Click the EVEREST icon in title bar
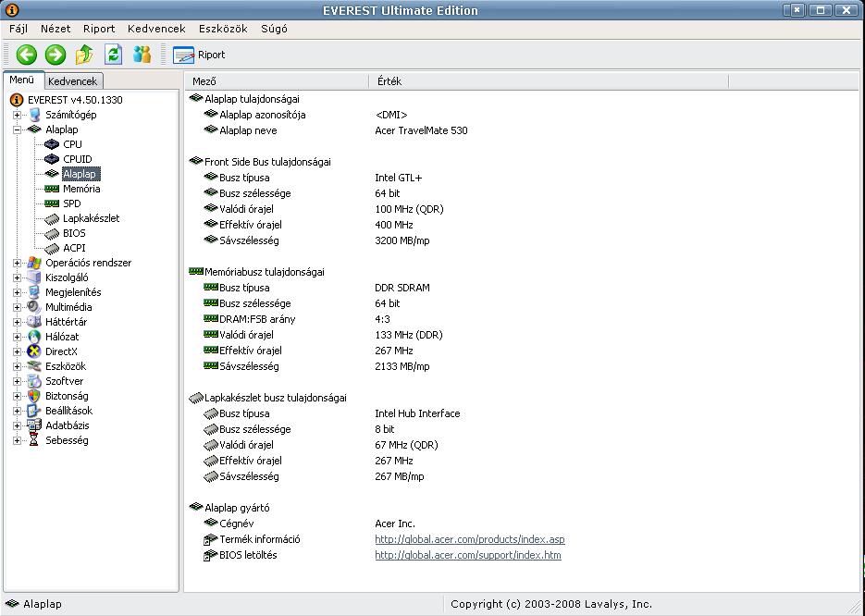The height and width of the screenshot is (616, 865). [x=12, y=9]
